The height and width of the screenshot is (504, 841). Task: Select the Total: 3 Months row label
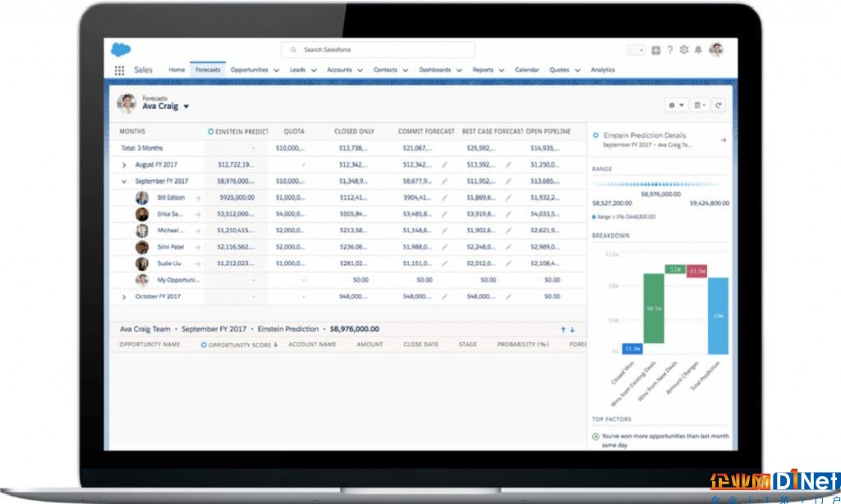(141, 148)
